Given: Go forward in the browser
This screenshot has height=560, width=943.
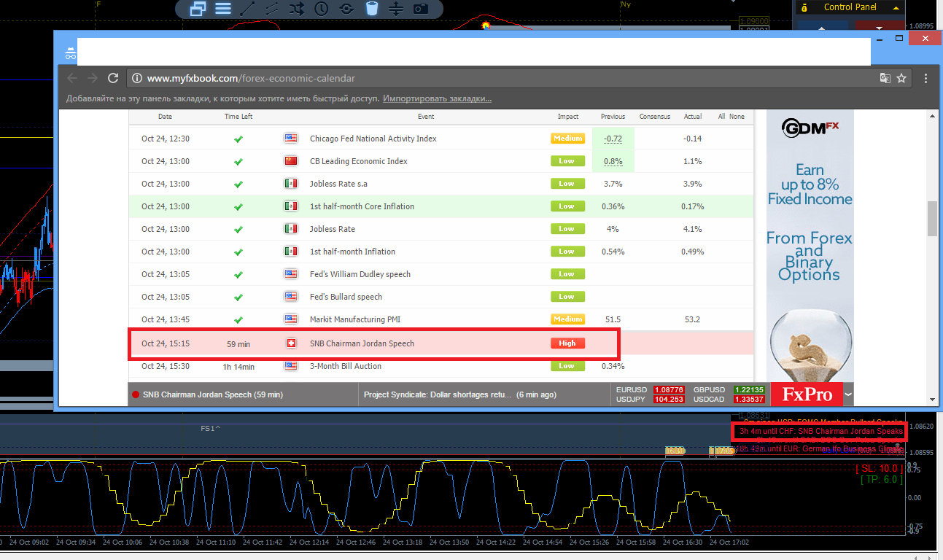Looking at the screenshot, I should [92, 78].
